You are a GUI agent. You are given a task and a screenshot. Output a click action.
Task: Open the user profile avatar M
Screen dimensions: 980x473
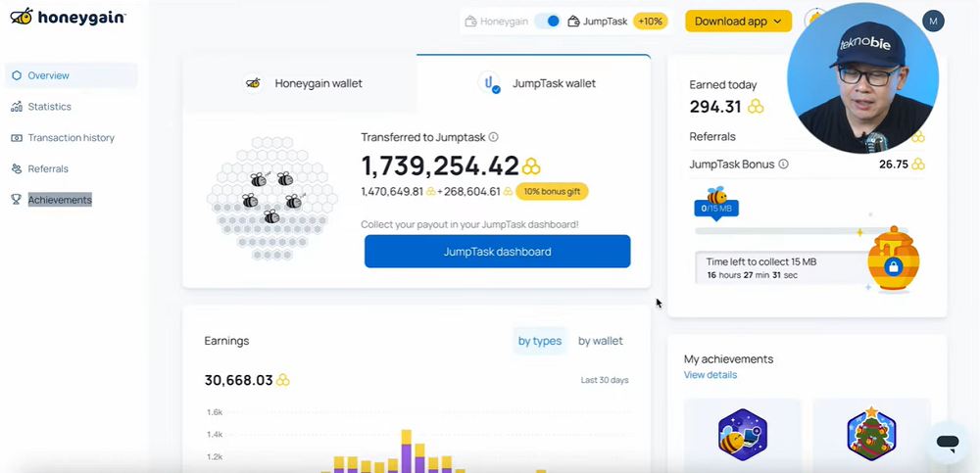933,22
